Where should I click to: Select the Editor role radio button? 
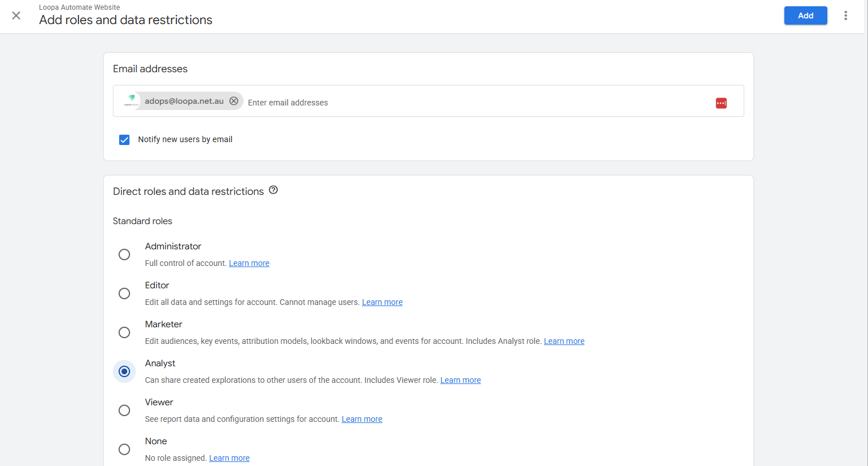click(x=124, y=293)
